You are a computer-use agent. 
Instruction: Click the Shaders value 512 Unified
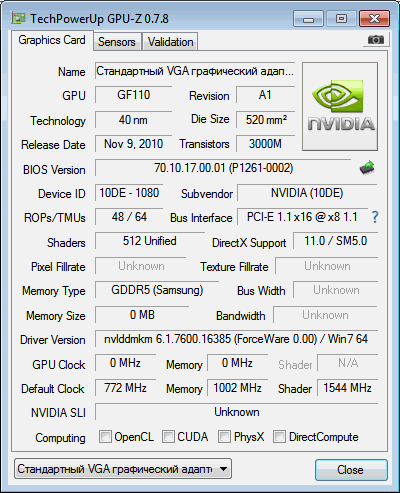click(150, 241)
